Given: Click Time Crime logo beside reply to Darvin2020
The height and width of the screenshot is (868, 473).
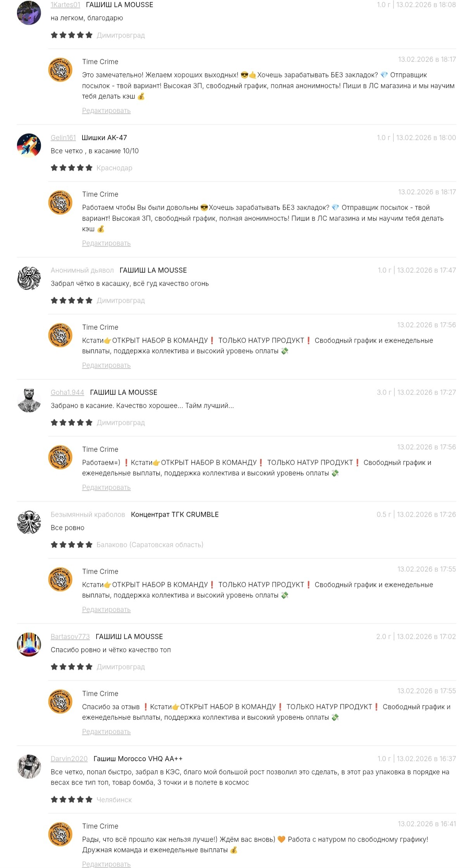Looking at the screenshot, I should [x=60, y=834].
